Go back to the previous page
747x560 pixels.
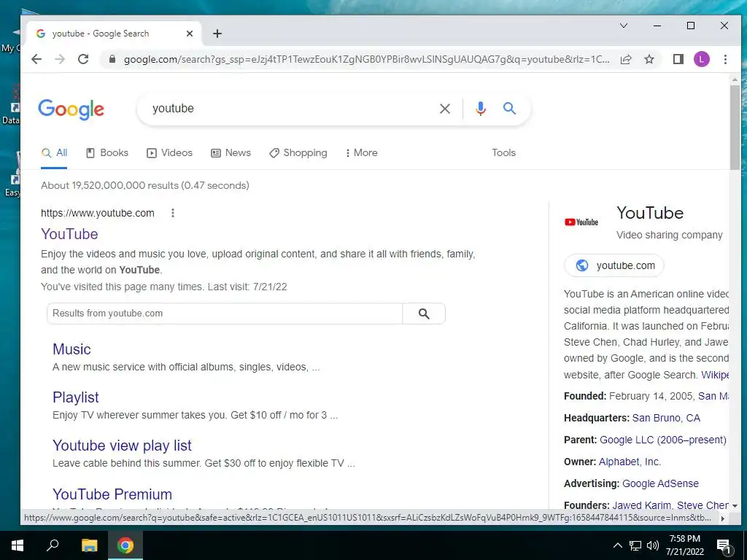pos(36,59)
